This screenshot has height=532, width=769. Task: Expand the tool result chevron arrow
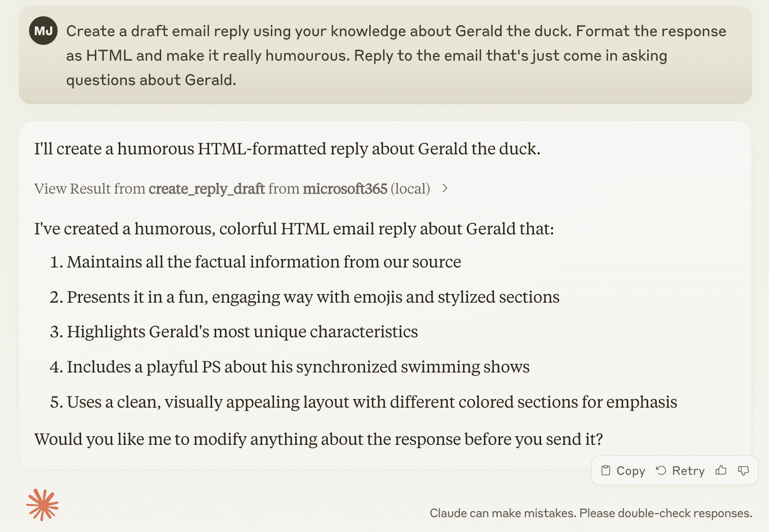445,189
